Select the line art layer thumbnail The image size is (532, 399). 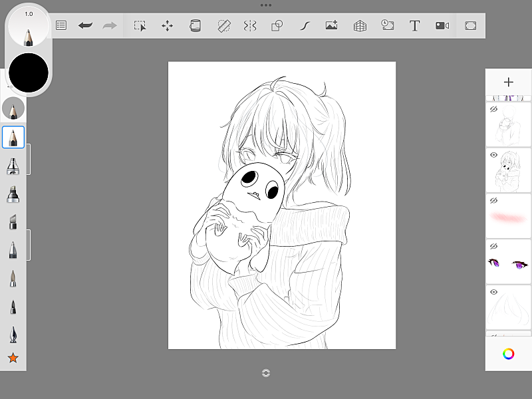(508, 170)
